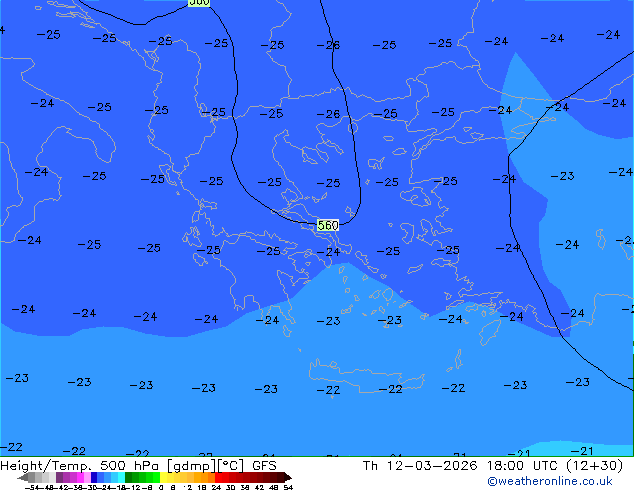Screen dimensions: 634x490
Task: Click the legend tick label '30'
Action: (x=230, y=488)
